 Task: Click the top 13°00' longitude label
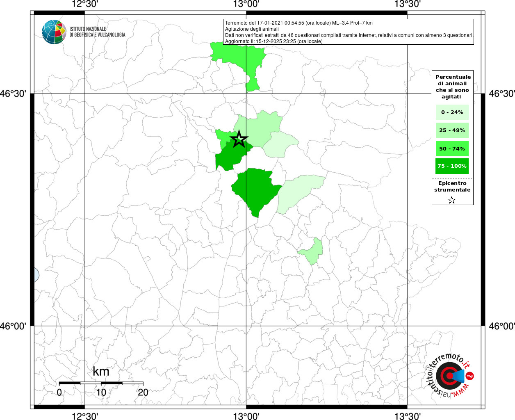tap(246, 4)
